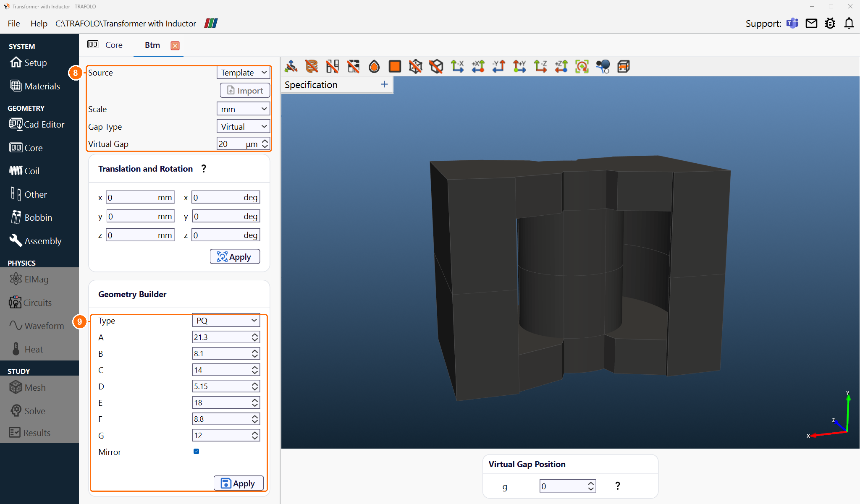Click the Virtual Gap stepper arrows
This screenshot has height=504, width=860.
coord(265,144)
